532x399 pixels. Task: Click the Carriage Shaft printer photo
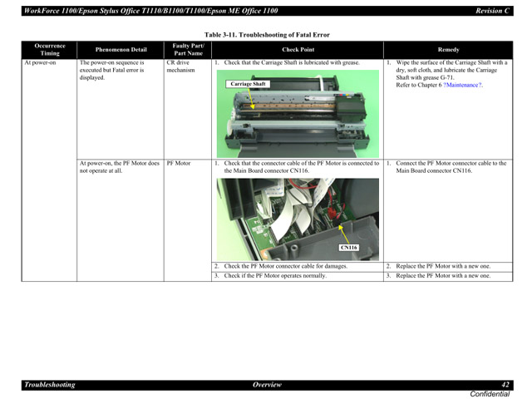tap(298, 112)
